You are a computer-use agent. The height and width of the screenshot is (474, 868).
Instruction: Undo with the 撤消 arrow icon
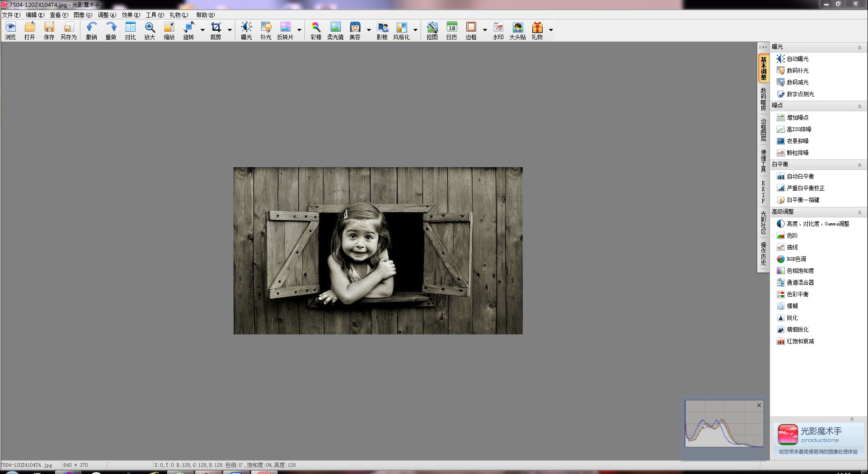pos(92,31)
